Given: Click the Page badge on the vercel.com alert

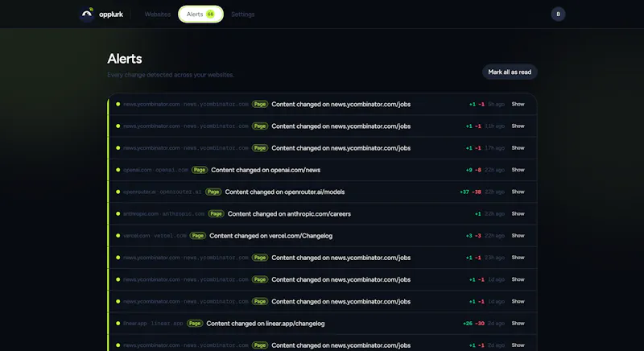Looking at the screenshot, I should 197,236.
